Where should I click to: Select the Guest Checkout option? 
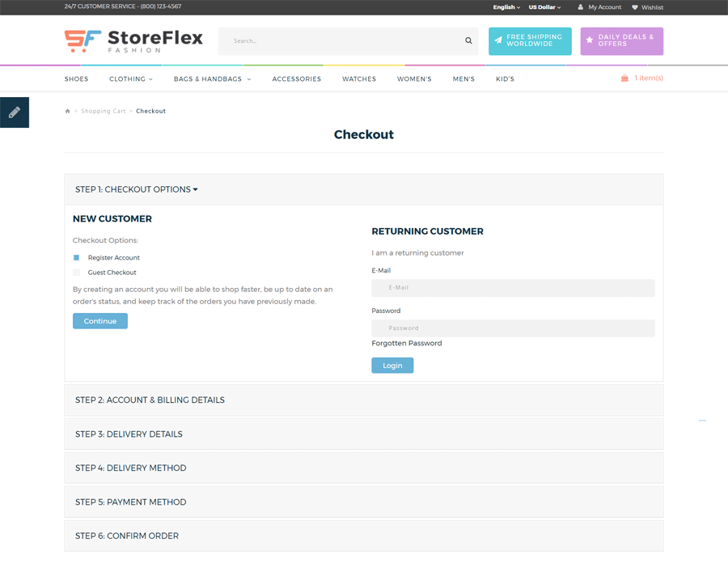click(77, 273)
